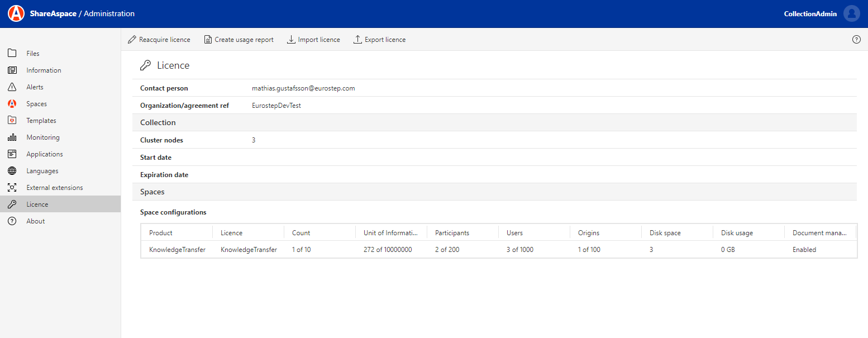Open the Information sidebar item
This screenshot has height=338, width=868.
(44, 70)
